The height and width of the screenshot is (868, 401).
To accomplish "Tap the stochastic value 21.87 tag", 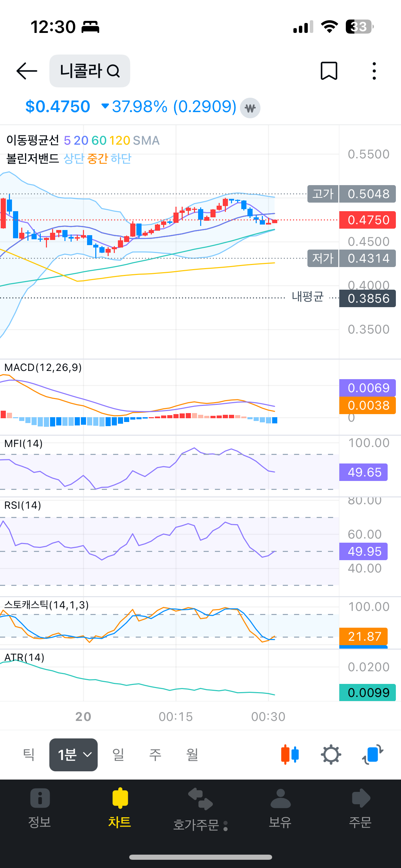I will [x=363, y=637].
